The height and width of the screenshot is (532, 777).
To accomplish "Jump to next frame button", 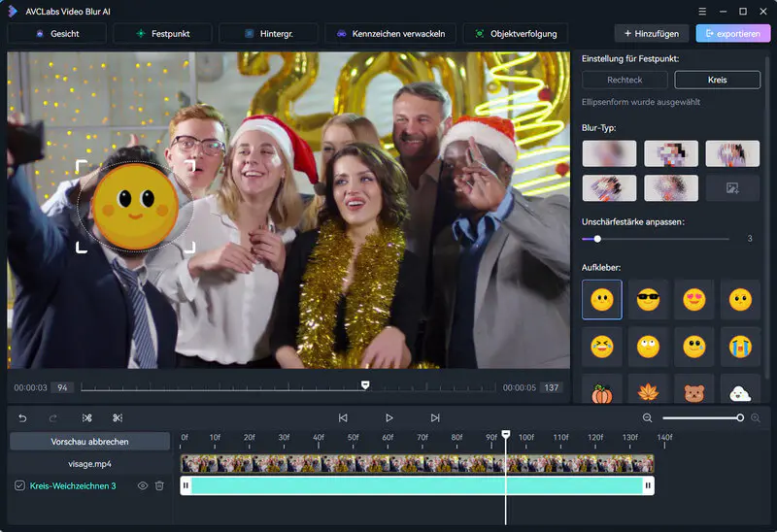I will pos(435,418).
